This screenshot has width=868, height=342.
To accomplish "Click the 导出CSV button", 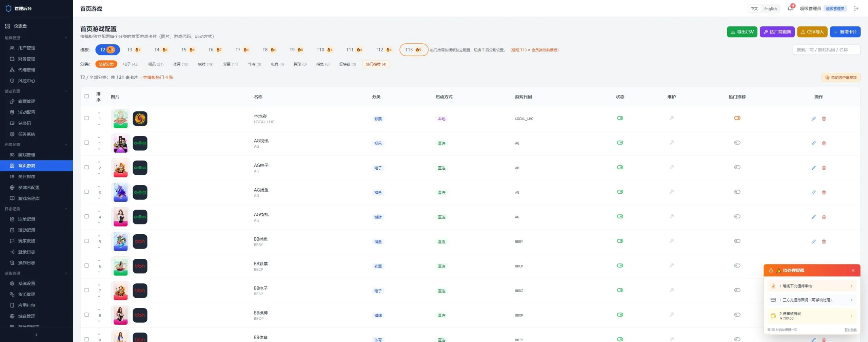I will [x=742, y=32].
